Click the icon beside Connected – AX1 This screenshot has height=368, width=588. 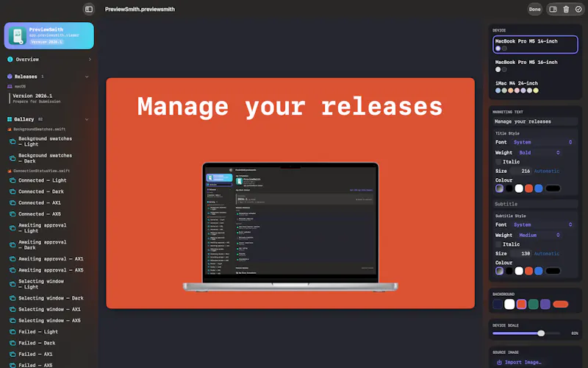click(12, 203)
